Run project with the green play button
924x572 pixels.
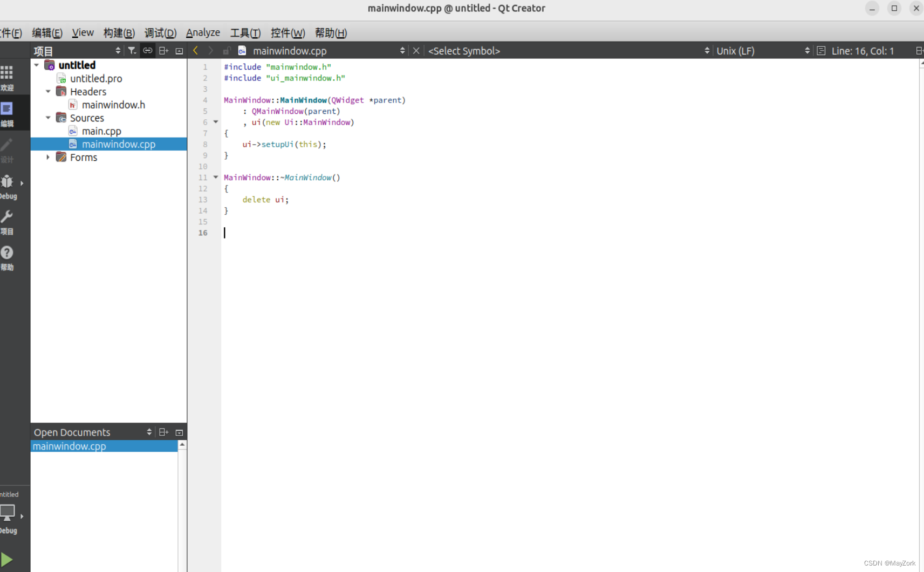(x=6, y=560)
